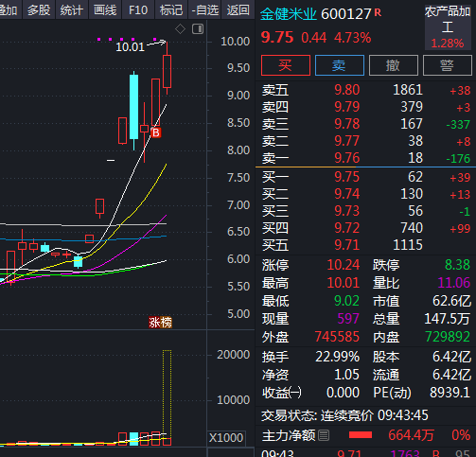Click stock name 金健米业
The width and height of the screenshot is (476, 457).
point(289,14)
